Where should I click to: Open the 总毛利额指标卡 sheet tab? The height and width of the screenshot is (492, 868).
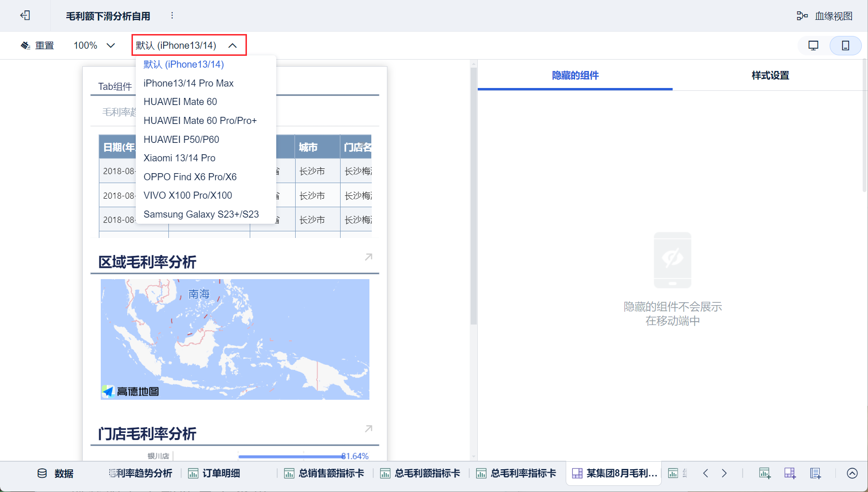421,474
